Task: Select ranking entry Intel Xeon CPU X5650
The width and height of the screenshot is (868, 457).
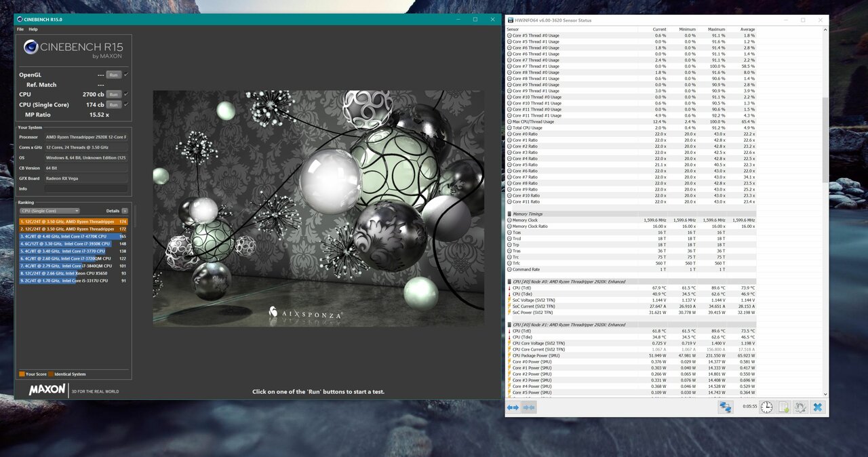Action: [x=73, y=273]
